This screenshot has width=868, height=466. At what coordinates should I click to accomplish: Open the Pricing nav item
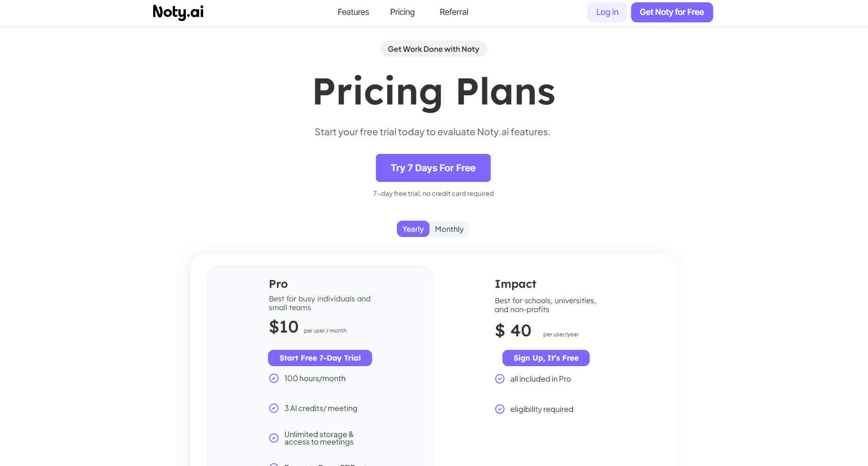pos(402,12)
